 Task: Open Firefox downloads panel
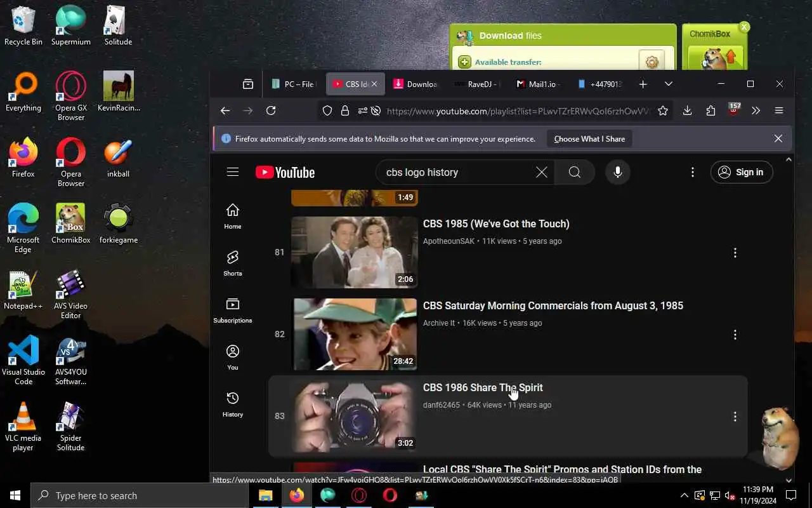pyautogui.click(x=687, y=110)
